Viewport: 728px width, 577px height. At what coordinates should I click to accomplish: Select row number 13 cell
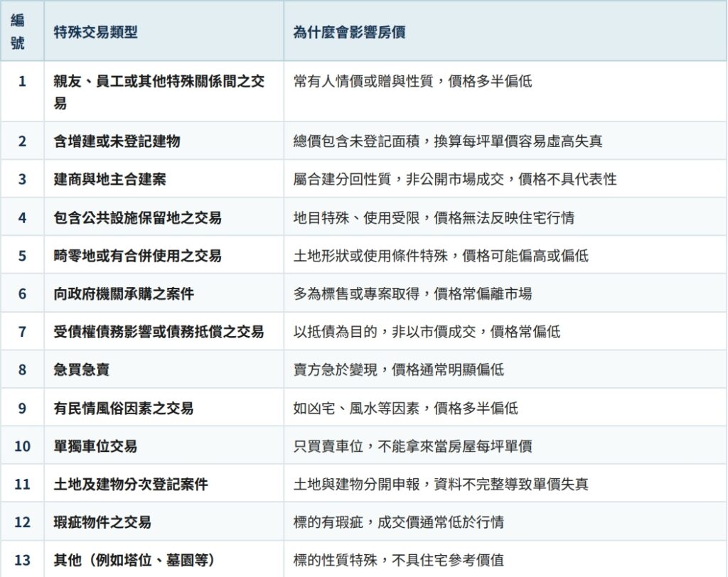[x=22, y=560]
